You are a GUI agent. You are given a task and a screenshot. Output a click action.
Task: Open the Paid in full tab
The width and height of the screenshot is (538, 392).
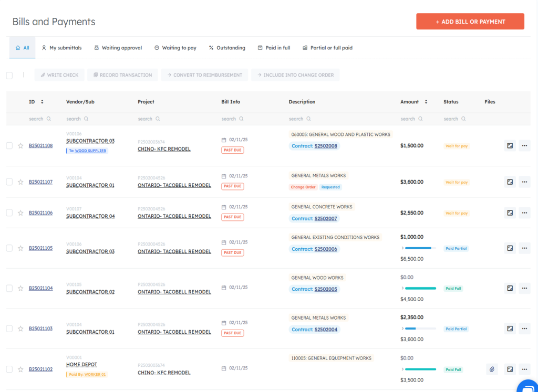(x=274, y=48)
